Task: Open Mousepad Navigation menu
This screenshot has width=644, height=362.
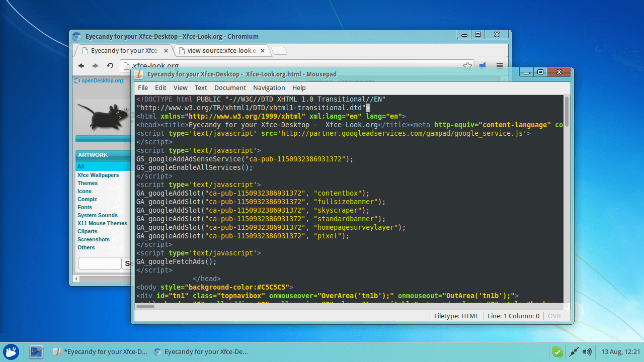Action: [269, 87]
